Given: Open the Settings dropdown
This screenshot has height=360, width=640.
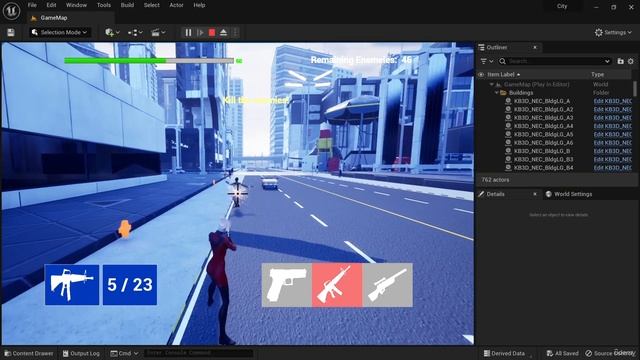Looking at the screenshot, I should coord(613,32).
